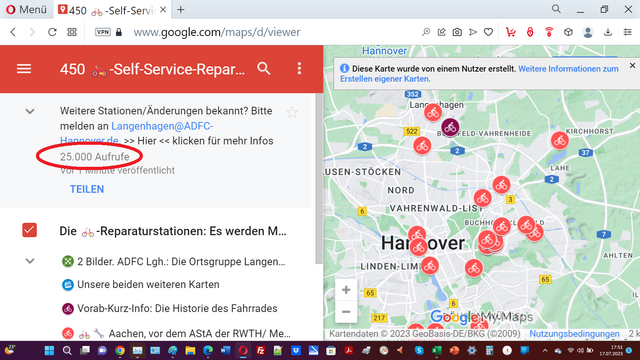Viewport: 640px width, 360px height.
Task: Open a new tab with the plus button
Action: coord(181,10)
